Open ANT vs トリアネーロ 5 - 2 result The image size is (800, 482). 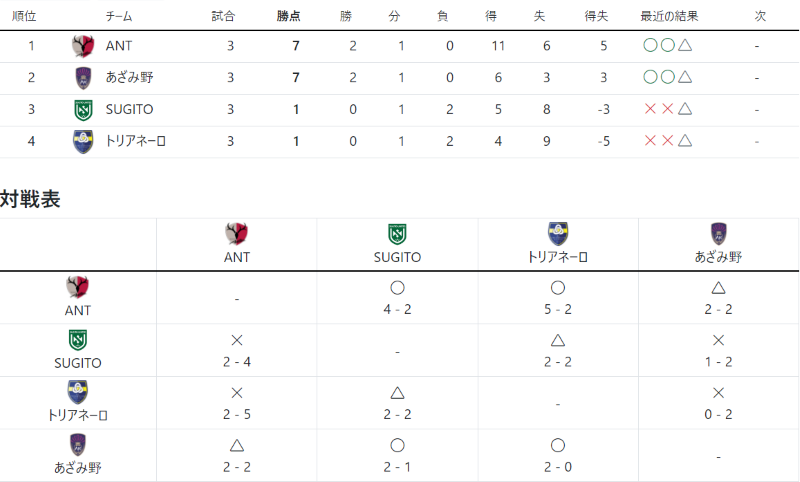pos(558,309)
